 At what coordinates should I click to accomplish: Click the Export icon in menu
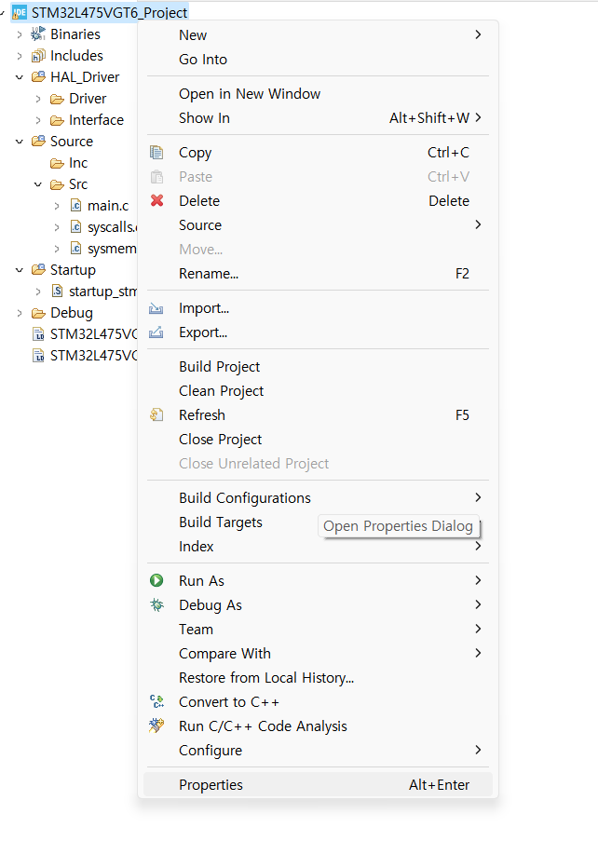coord(156,332)
